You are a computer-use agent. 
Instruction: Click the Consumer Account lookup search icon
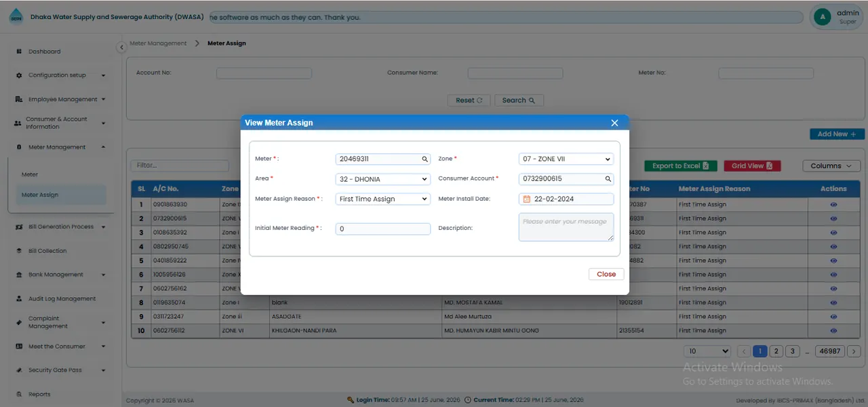tap(608, 179)
